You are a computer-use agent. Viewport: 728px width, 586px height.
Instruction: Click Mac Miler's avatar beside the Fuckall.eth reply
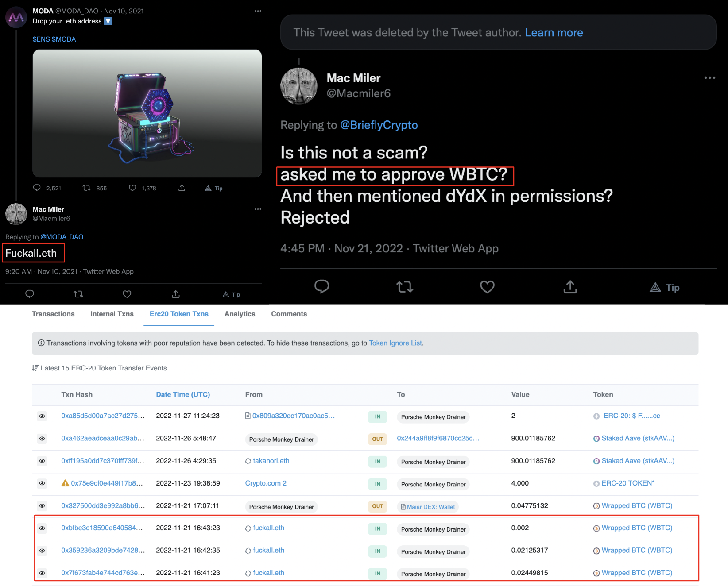16,214
